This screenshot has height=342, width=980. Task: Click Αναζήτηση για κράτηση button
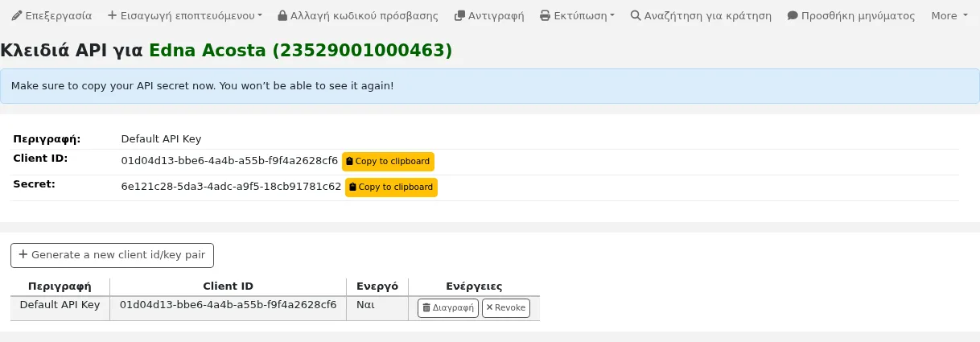click(701, 15)
